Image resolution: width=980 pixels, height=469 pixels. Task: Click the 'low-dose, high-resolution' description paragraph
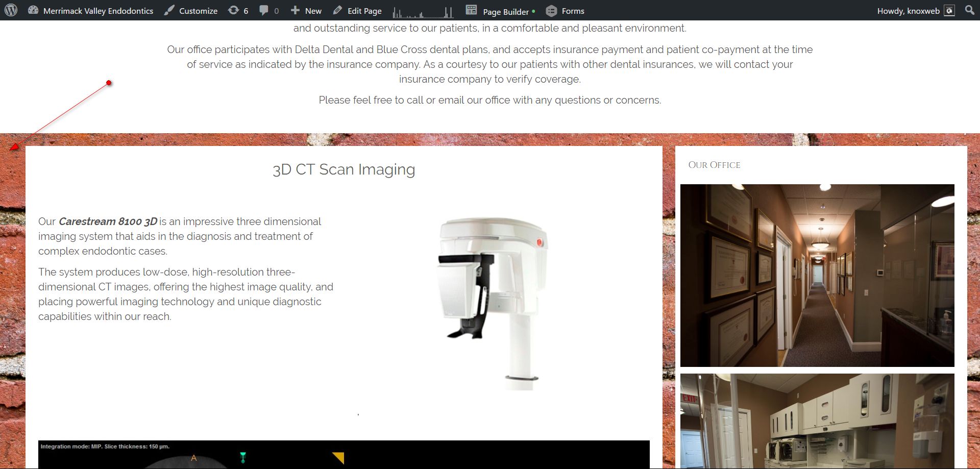tap(186, 294)
